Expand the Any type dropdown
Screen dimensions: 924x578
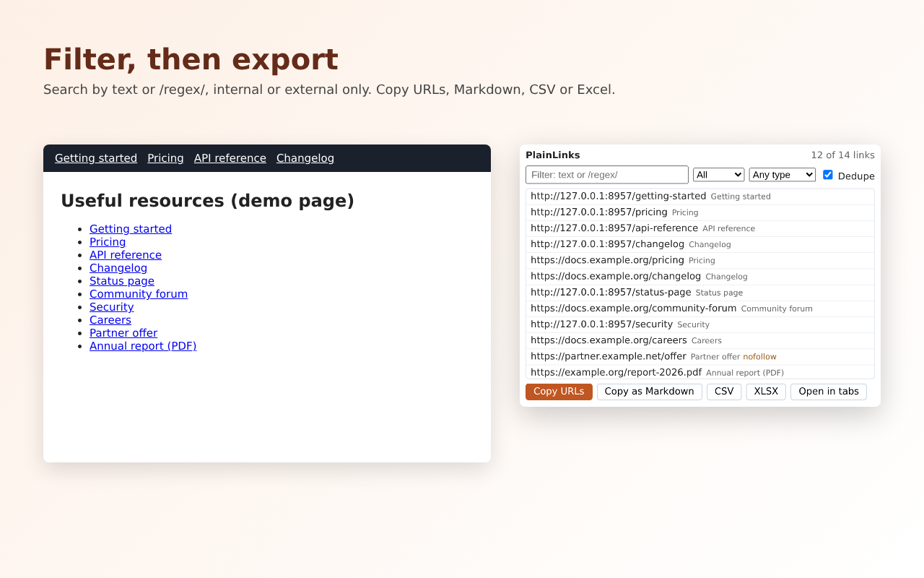(783, 175)
